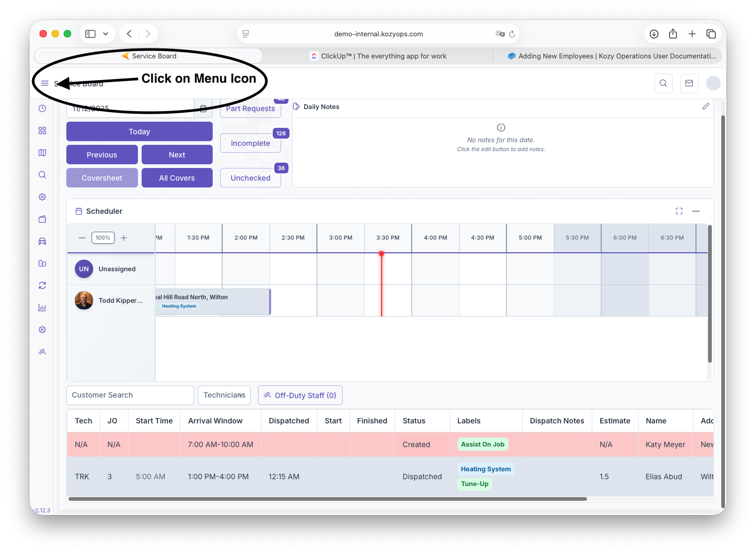Screen dimensions: 756x554
Task: Expand scheduler to fullscreen
Action: (679, 211)
